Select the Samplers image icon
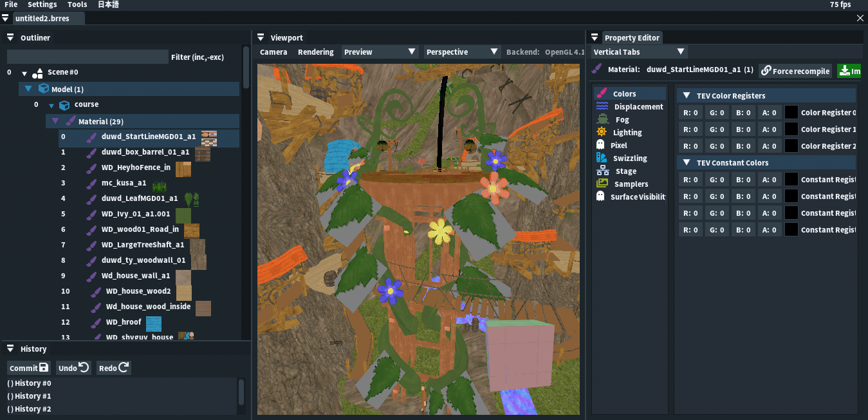This screenshot has height=420, width=868. tap(602, 184)
